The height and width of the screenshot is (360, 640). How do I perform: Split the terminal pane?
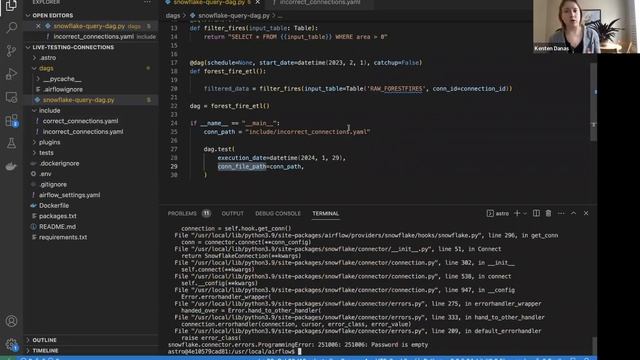536,213
